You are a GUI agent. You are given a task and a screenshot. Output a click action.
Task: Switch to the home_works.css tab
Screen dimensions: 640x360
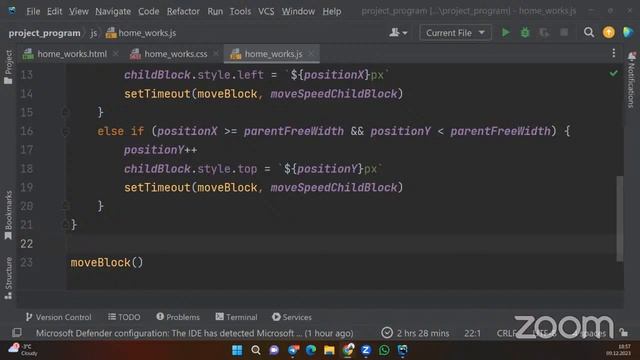pos(176,54)
